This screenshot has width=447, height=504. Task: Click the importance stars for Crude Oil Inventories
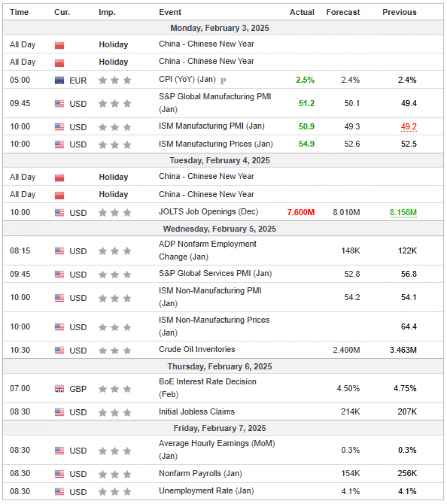(x=115, y=350)
